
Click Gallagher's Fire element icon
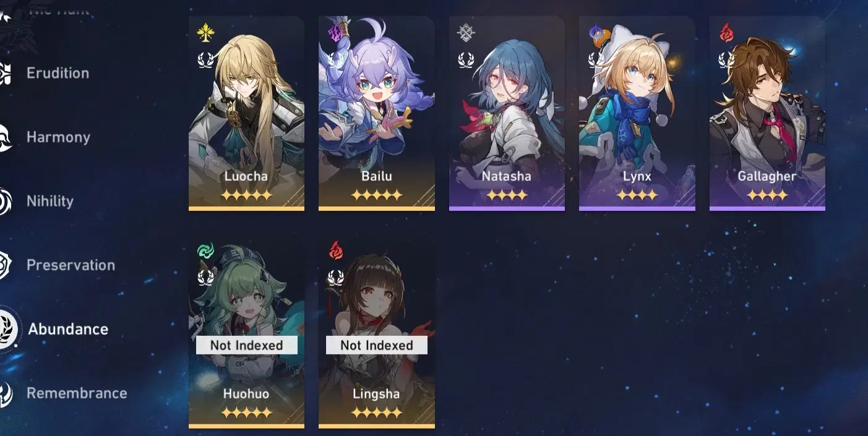pyautogui.click(x=726, y=33)
